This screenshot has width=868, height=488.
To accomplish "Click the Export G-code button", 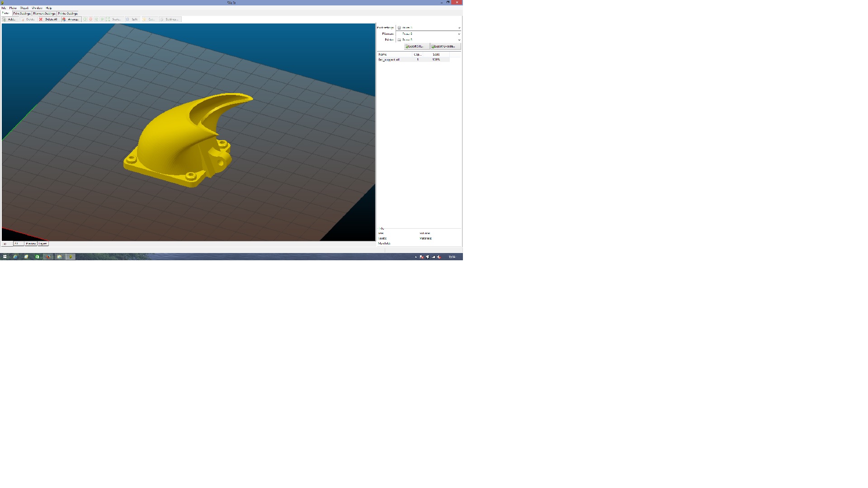I will (x=445, y=47).
